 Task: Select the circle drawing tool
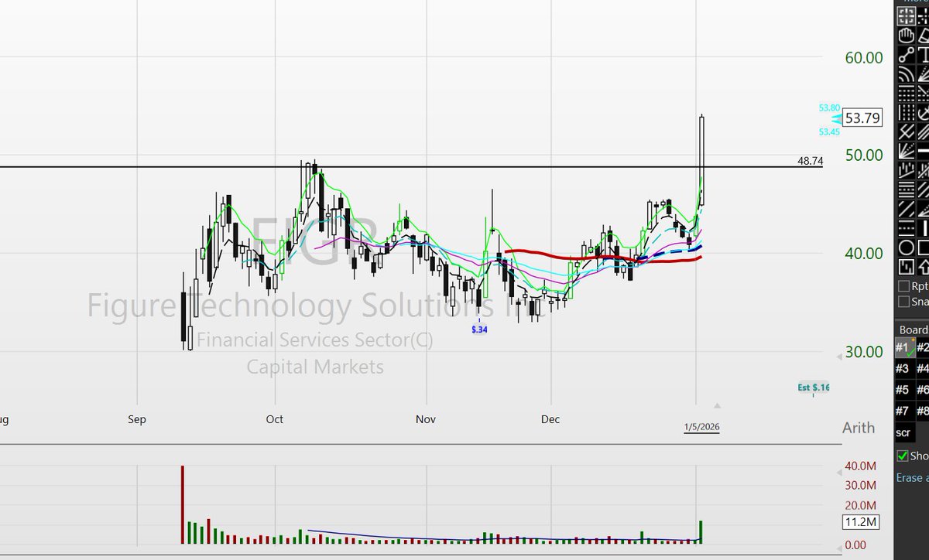(x=906, y=248)
